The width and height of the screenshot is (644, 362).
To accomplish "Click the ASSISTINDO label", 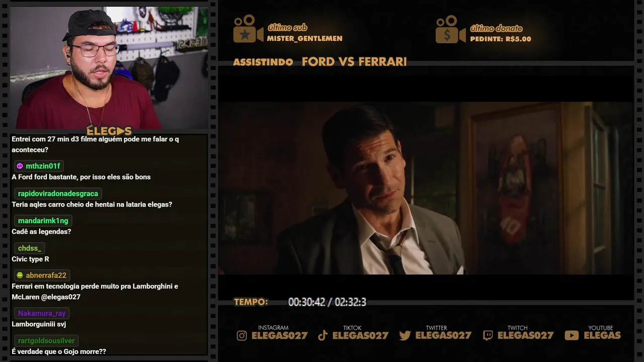I will click(x=263, y=62).
